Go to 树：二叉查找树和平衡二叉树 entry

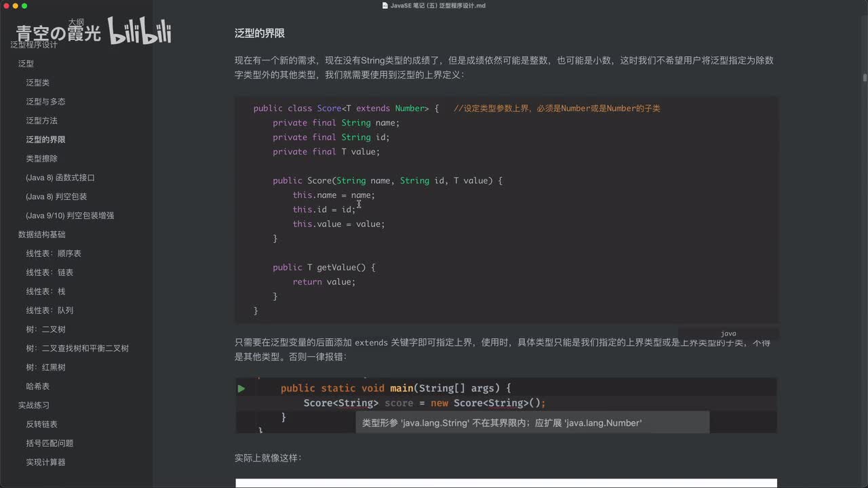click(x=77, y=348)
